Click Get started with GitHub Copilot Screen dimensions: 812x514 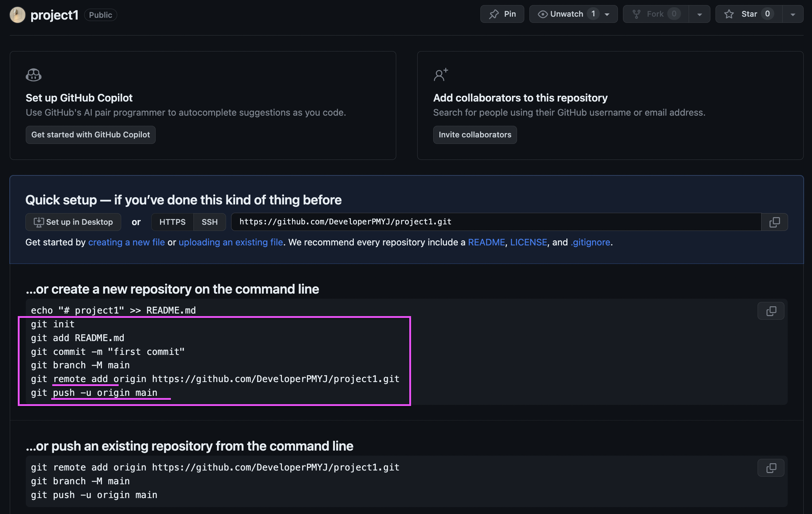(x=90, y=135)
